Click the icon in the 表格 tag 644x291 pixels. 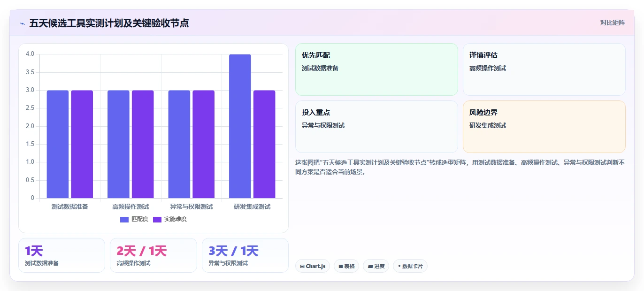[x=341, y=267]
